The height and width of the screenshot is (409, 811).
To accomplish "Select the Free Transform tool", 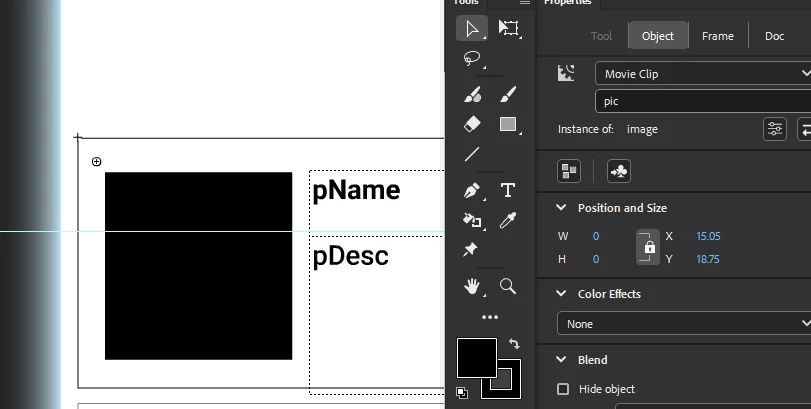I will coord(508,28).
